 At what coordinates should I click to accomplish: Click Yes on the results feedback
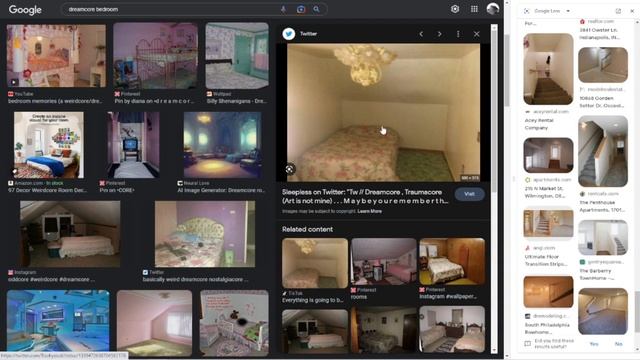(594, 344)
